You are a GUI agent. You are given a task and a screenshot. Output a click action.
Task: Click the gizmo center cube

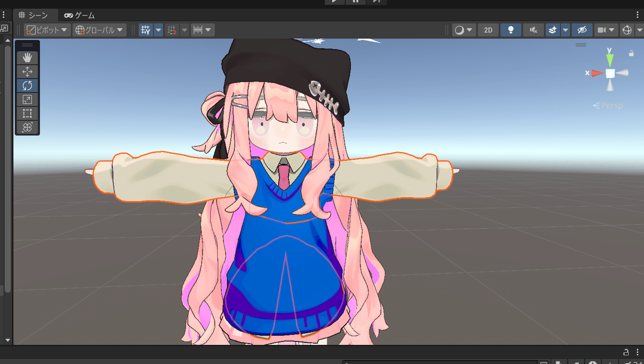pyautogui.click(x=610, y=73)
